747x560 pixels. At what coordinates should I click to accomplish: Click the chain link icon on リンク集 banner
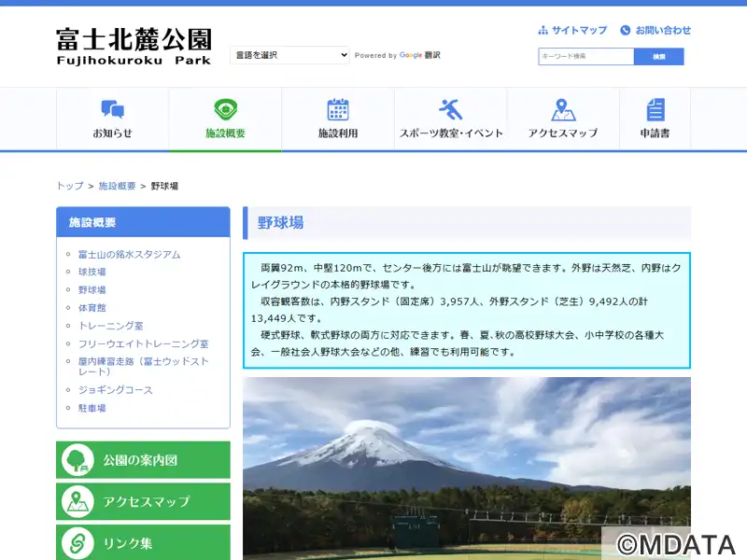[78, 543]
